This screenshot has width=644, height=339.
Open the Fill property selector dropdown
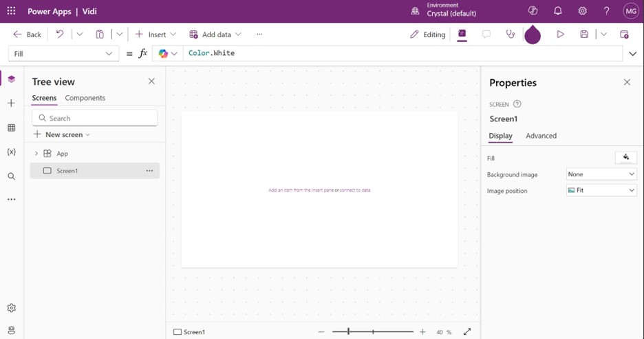coord(63,54)
